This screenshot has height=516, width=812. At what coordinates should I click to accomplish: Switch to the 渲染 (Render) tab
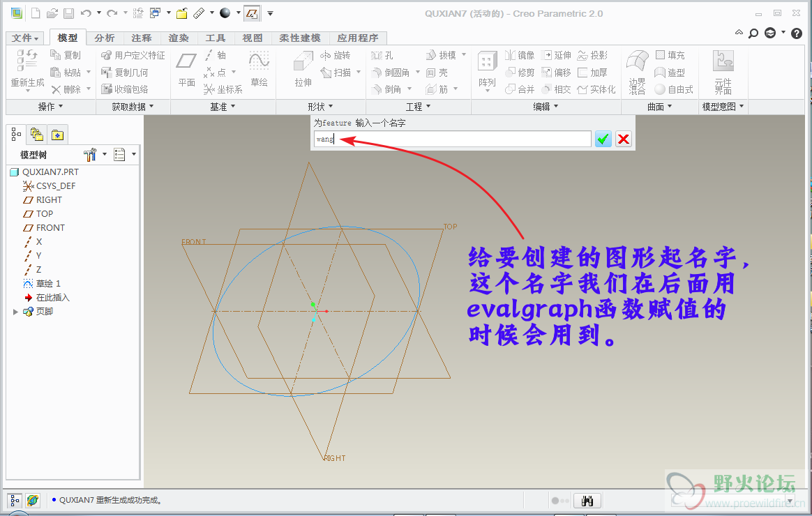179,38
